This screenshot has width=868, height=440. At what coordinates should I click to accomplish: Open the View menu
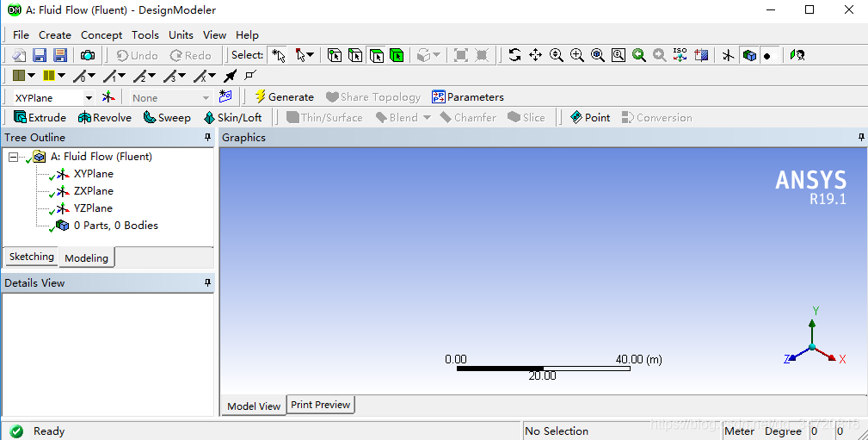coord(214,35)
